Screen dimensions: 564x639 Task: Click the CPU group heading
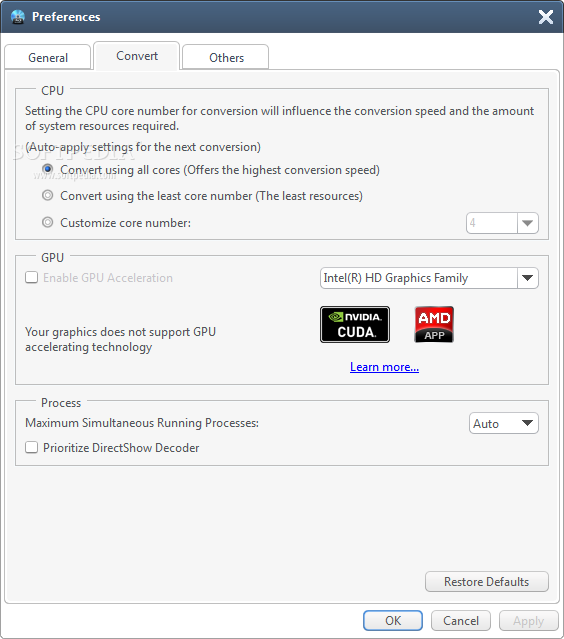pyautogui.click(x=53, y=90)
